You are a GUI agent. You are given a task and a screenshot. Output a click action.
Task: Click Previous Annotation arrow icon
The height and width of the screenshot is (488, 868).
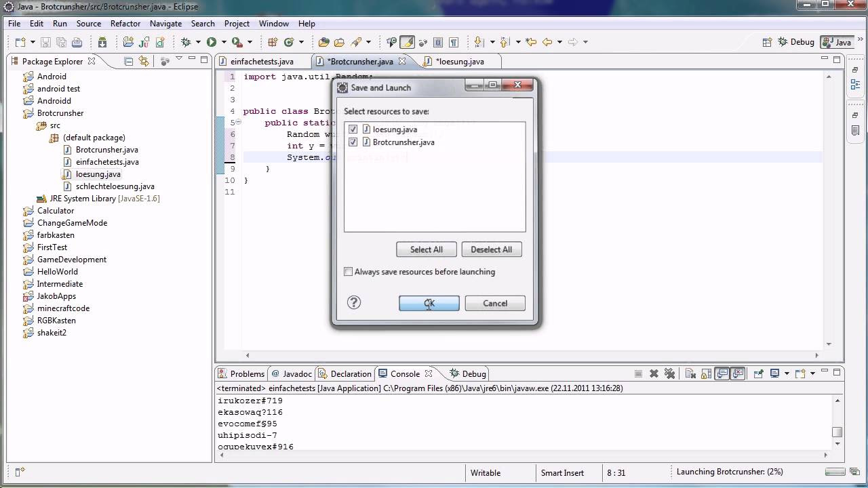pyautogui.click(x=505, y=42)
